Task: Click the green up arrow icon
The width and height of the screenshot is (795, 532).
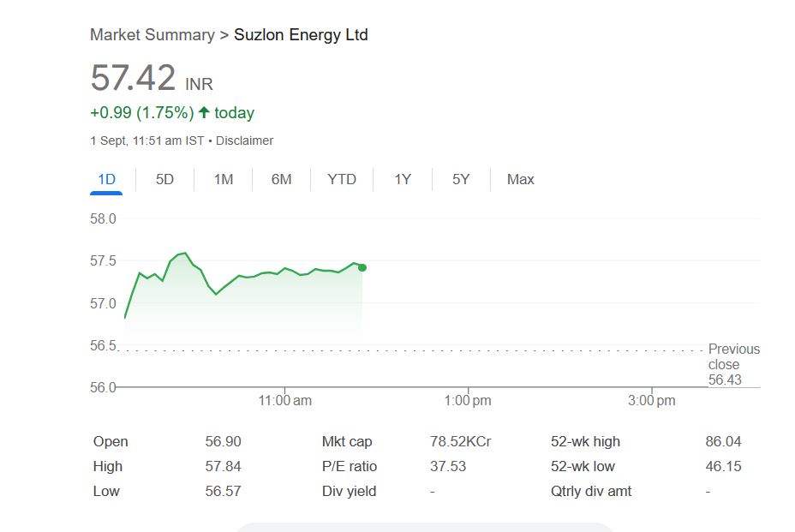Action: tap(204, 112)
